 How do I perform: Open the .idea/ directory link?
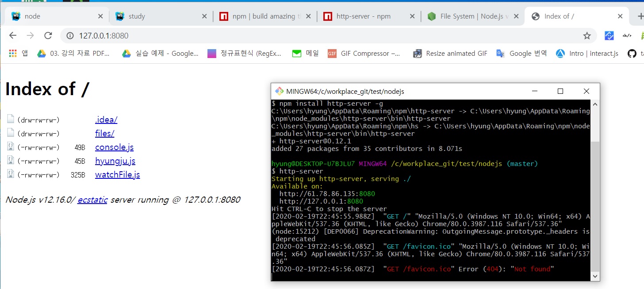tap(106, 120)
